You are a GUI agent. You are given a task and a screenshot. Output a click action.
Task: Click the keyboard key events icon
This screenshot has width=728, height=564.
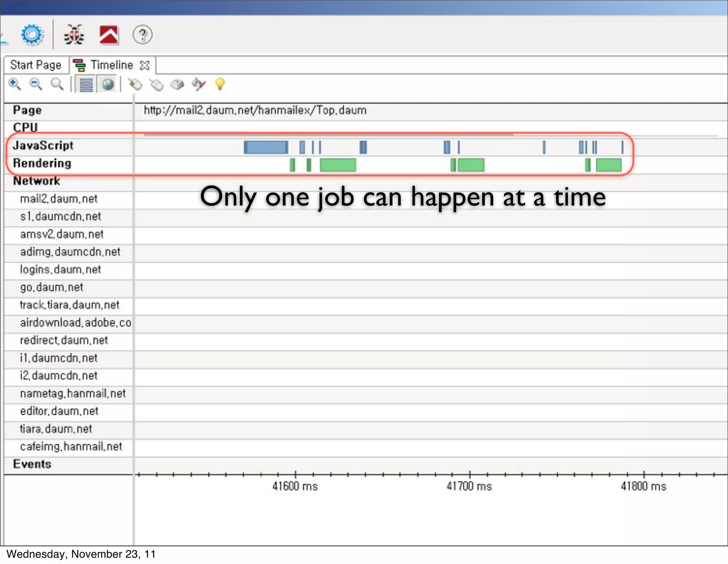(x=177, y=85)
